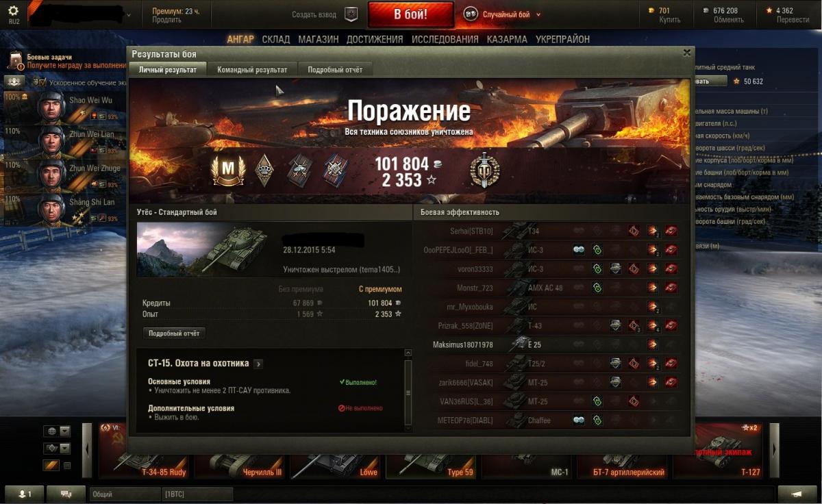The width and height of the screenshot is (822, 504).
Task: Switch to Командный результат tab
Action: click(252, 69)
